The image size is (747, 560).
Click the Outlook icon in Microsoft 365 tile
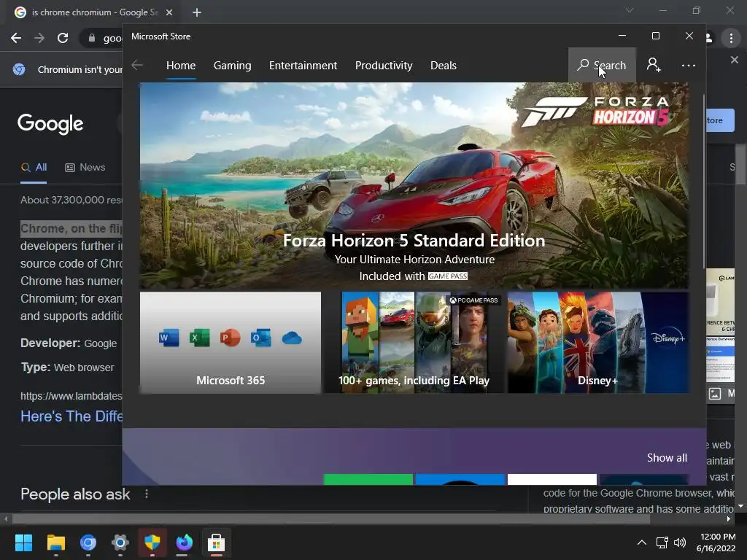261,338
